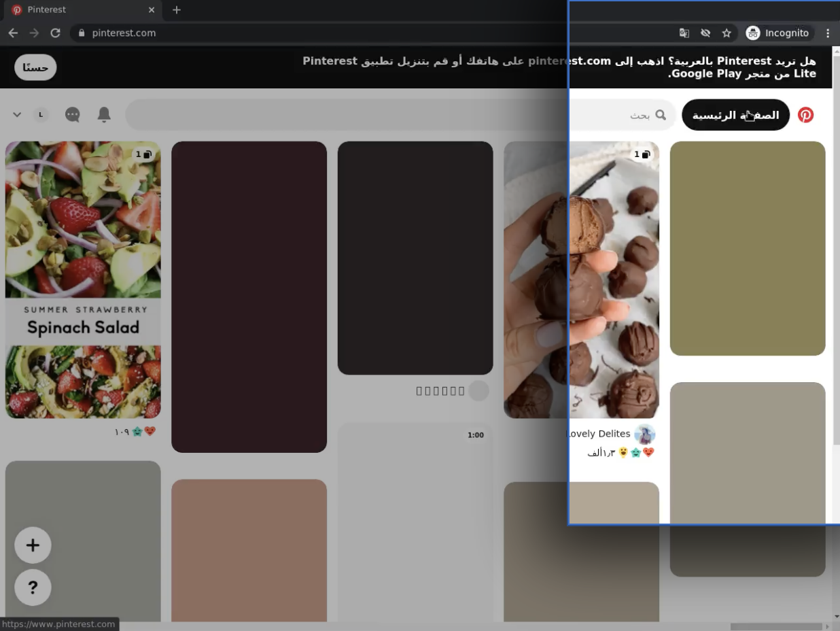Image resolution: width=840 pixels, height=631 pixels.
Task: Reload the page
Action: pyautogui.click(x=56, y=33)
